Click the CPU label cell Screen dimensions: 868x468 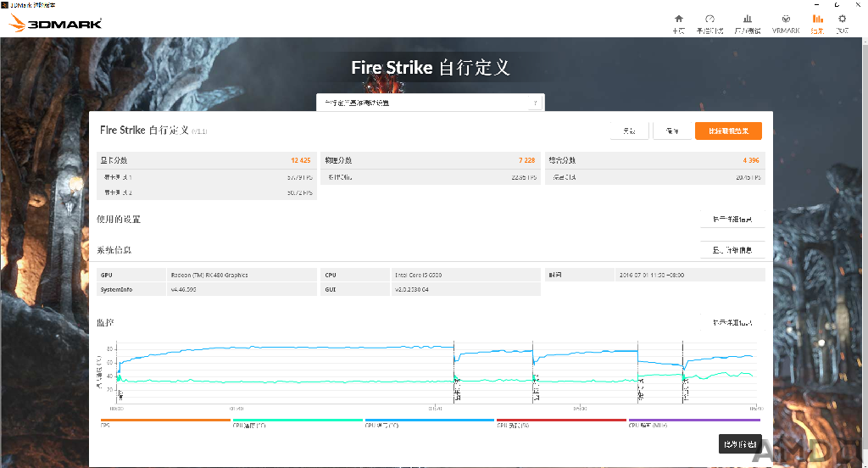pos(355,275)
